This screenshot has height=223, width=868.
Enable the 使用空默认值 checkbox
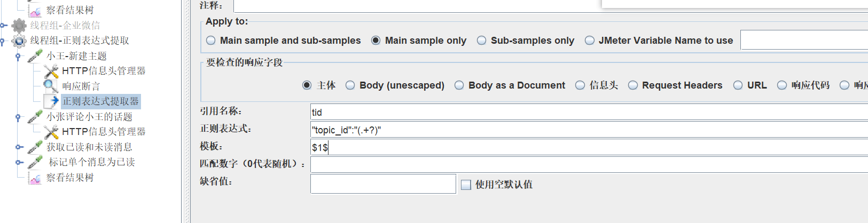(x=466, y=185)
